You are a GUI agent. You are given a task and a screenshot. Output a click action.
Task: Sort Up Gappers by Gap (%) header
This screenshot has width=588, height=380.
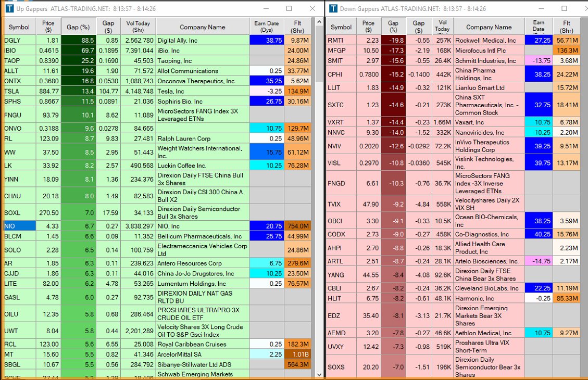pyautogui.click(x=78, y=27)
